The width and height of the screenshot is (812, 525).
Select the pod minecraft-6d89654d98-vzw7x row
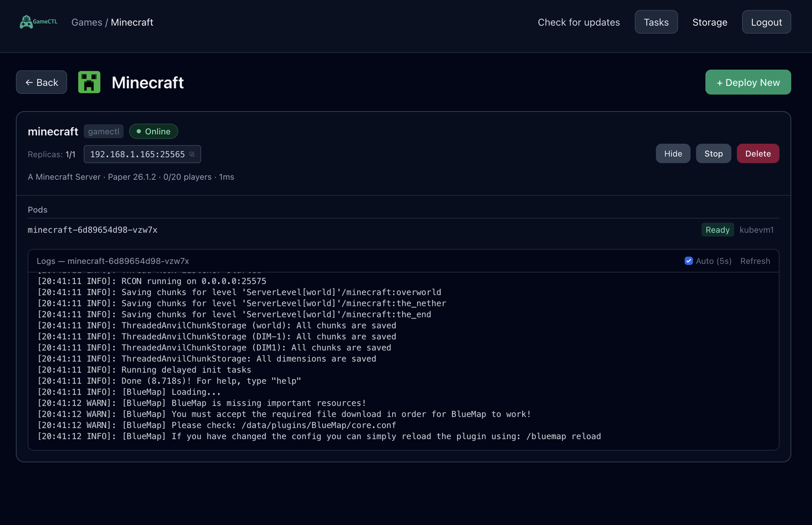tap(403, 230)
